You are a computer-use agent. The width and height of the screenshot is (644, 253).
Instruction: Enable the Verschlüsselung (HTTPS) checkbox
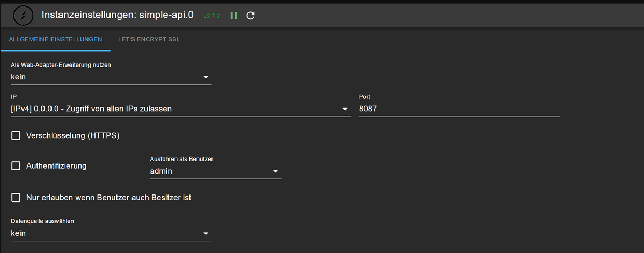[16, 135]
